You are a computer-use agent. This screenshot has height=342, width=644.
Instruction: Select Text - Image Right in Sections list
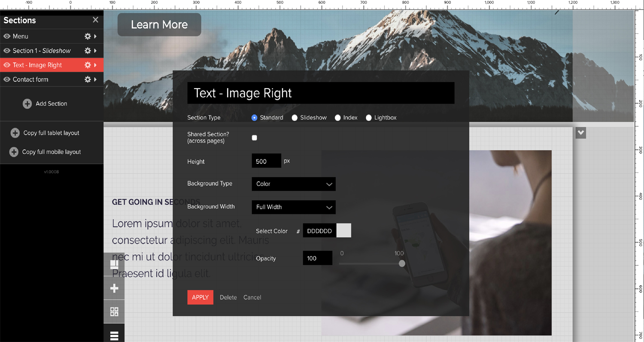[37, 65]
